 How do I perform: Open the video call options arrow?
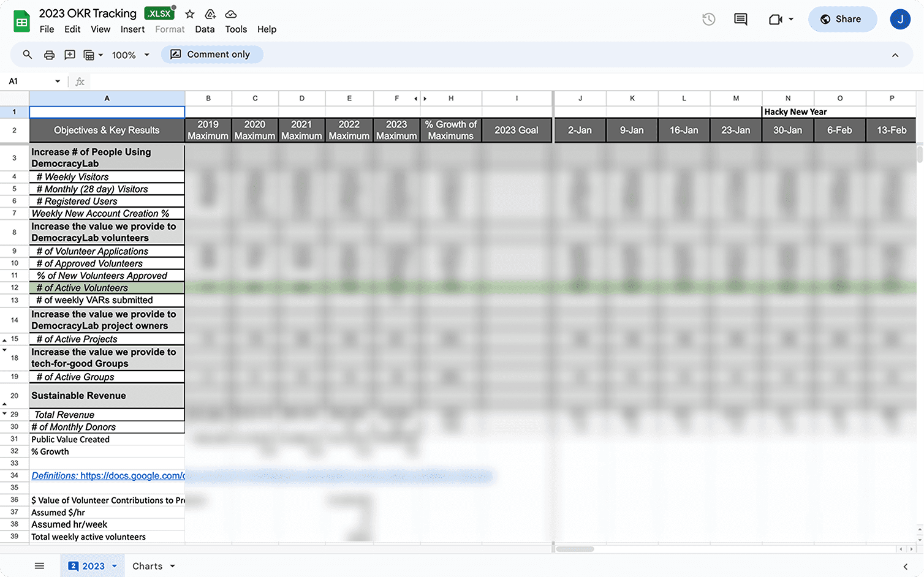[x=791, y=19]
